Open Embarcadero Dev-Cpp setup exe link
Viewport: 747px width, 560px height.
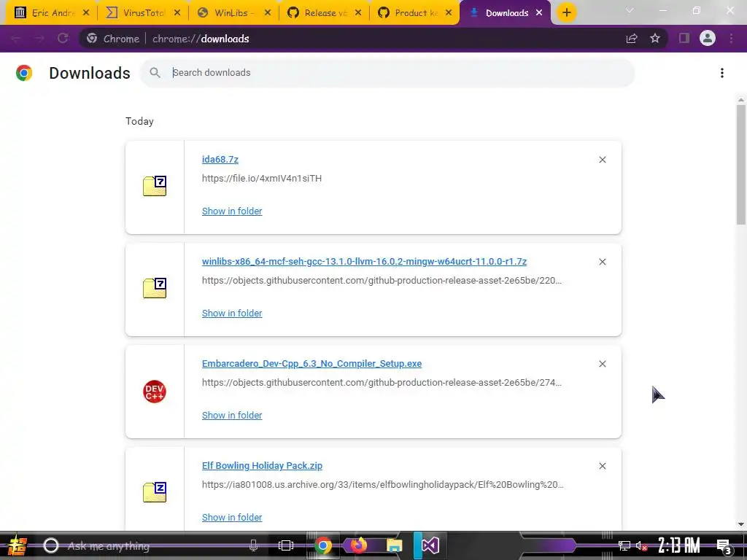[x=311, y=363]
